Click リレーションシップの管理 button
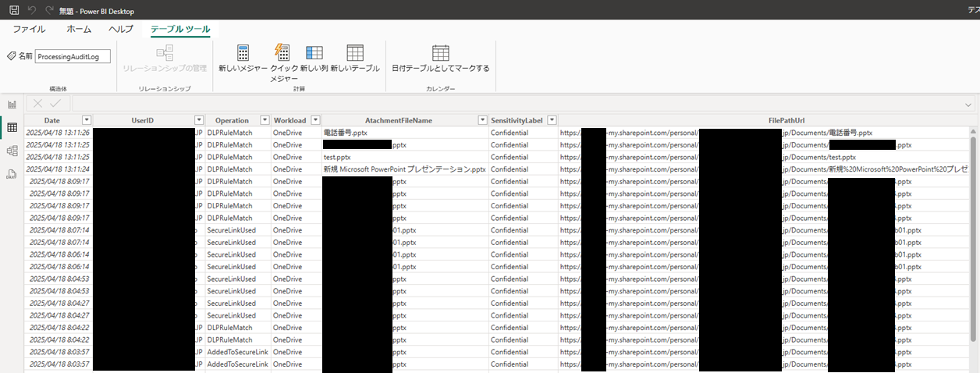The width and height of the screenshot is (980, 373). 165,59
